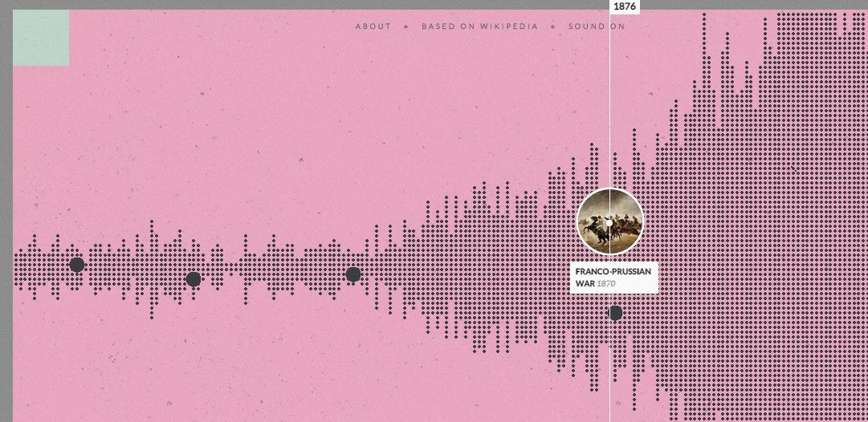The width and height of the screenshot is (868, 422).
Task: Open the ABOUT page link
Action: 373,26
